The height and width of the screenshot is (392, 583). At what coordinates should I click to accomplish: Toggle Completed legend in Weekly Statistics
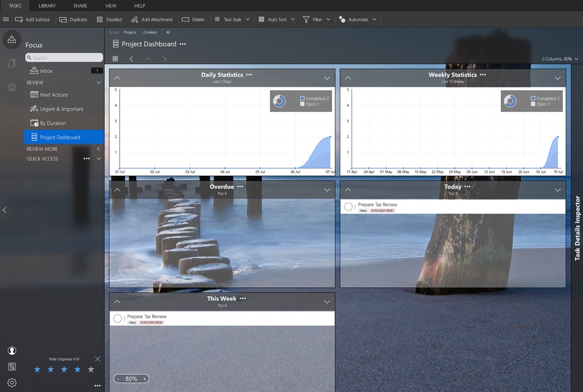point(545,98)
